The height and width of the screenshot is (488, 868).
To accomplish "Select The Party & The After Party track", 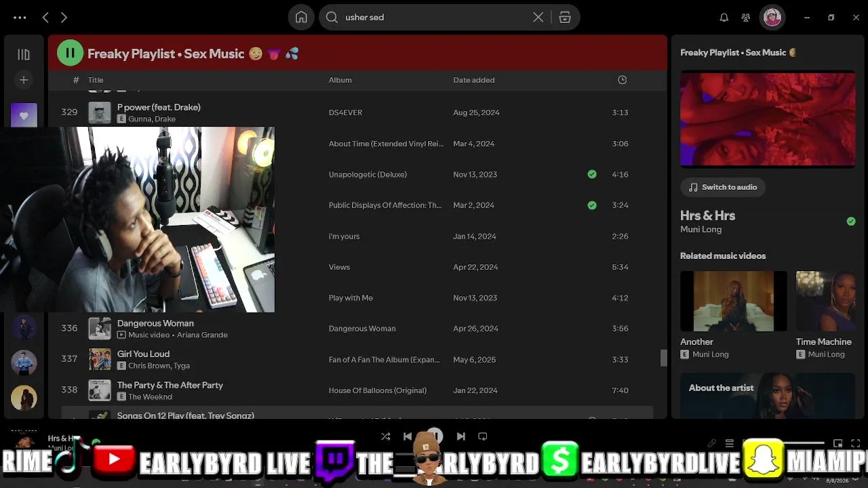I will click(170, 385).
